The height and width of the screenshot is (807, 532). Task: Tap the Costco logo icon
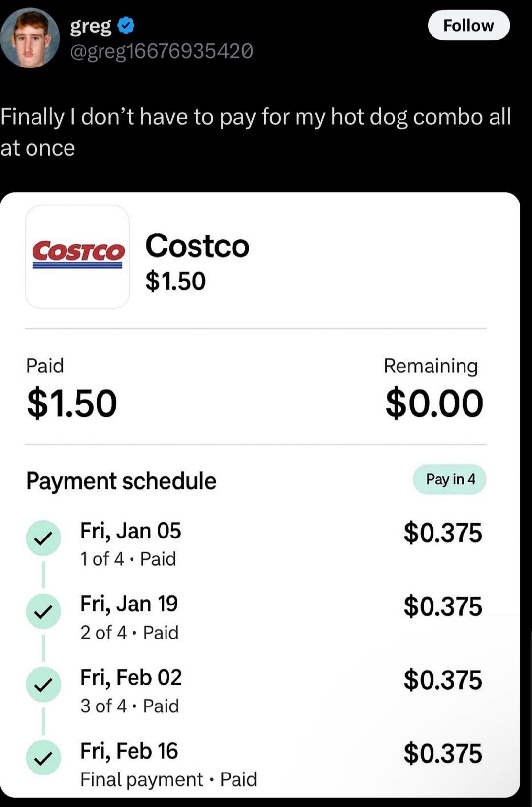tap(77, 257)
